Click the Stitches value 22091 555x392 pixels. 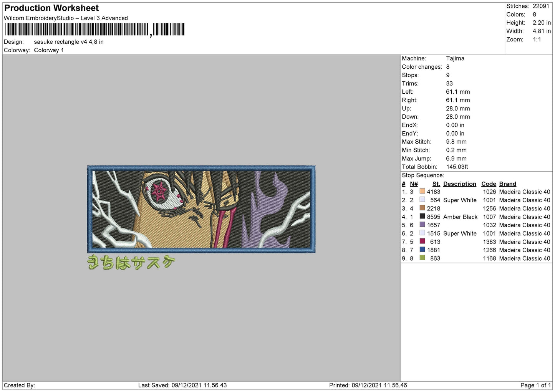click(541, 6)
